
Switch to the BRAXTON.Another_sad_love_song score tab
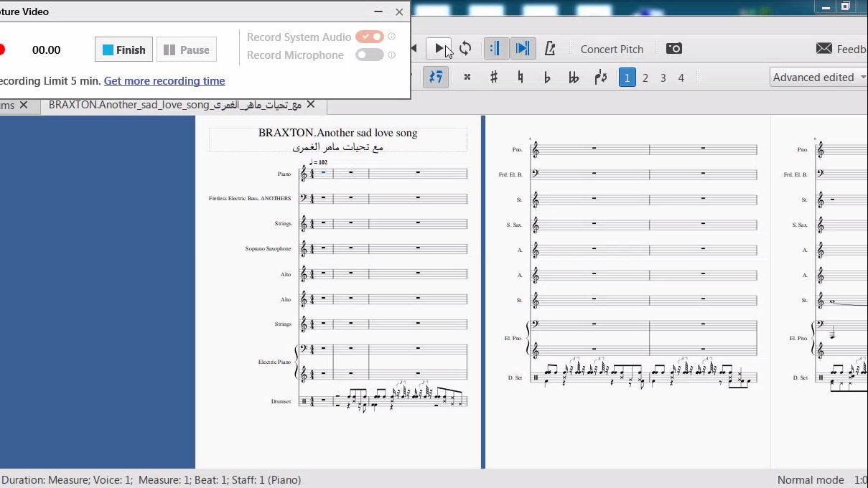(175, 105)
